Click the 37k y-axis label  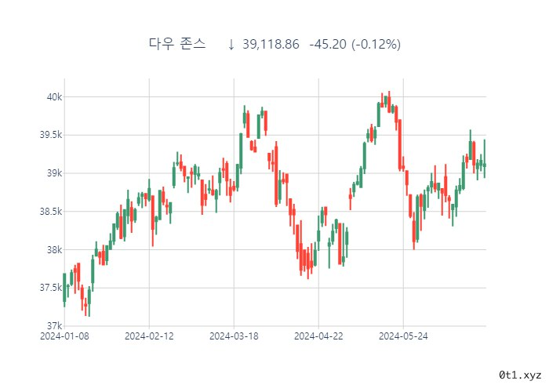point(54,326)
